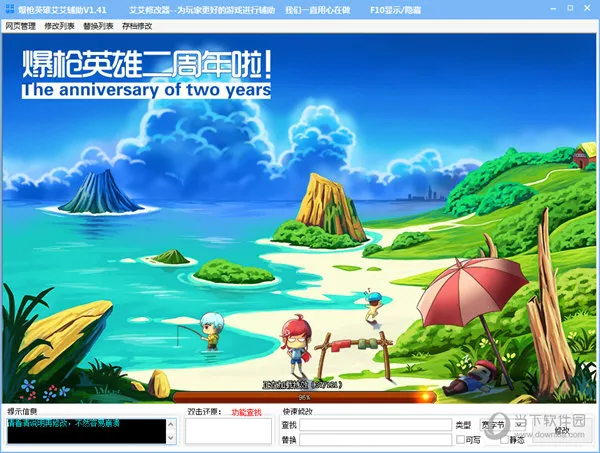This screenshot has width=600, height=453.
Task: Click the blue-haired fishing boy character
Action: click(x=209, y=328)
